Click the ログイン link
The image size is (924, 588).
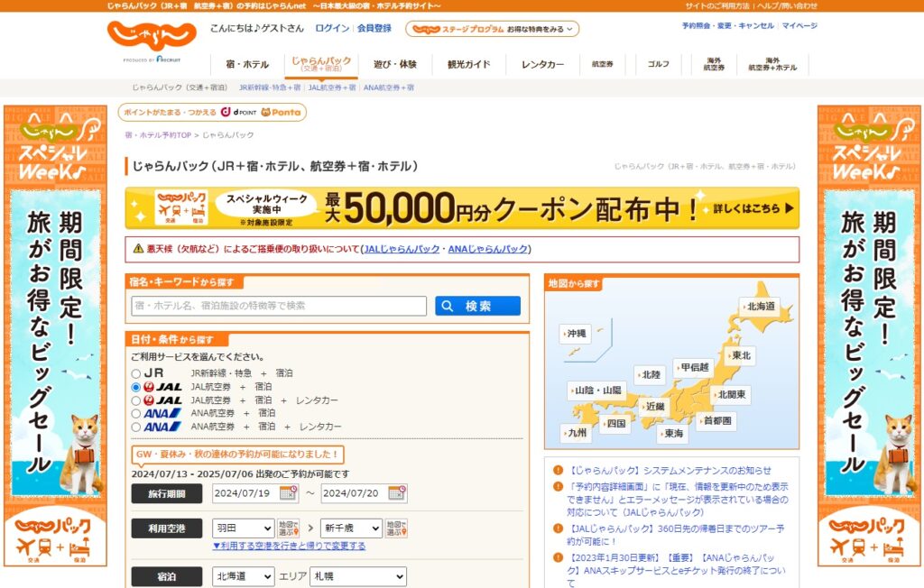click(332, 28)
